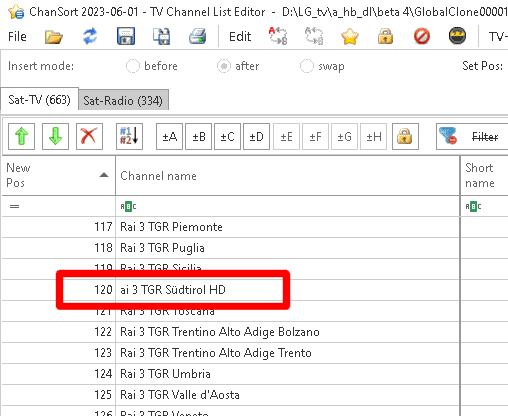The height and width of the screenshot is (416, 508).
Task: Toggle favorite list ±D
Action: click(x=256, y=137)
